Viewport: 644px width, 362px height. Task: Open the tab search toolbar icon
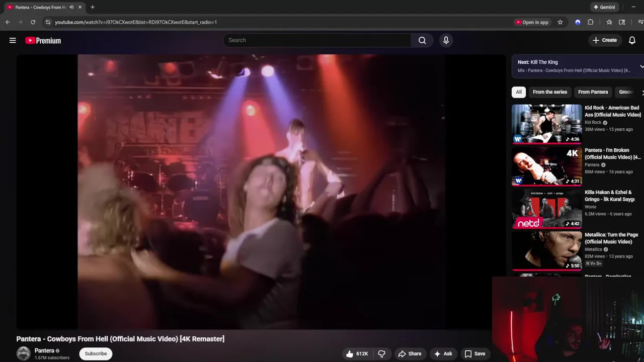tap(622, 22)
